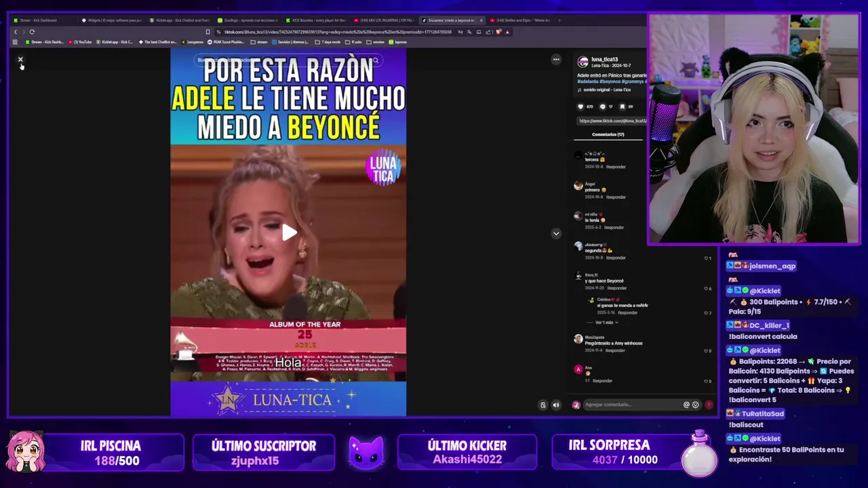Switch to Stream - Kick Dashboard tab
The height and width of the screenshot is (488, 868).
pos(45,20)
